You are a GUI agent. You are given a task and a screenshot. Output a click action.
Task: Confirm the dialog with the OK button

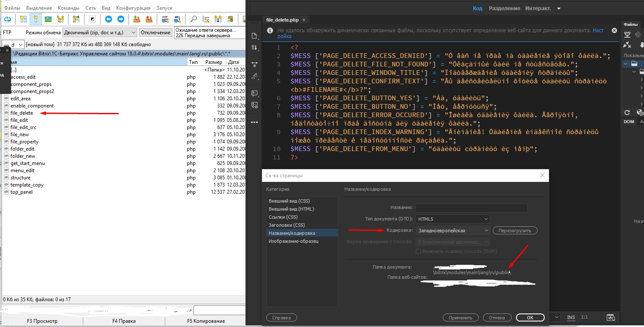pyautogui.click(x=530, y=318)
